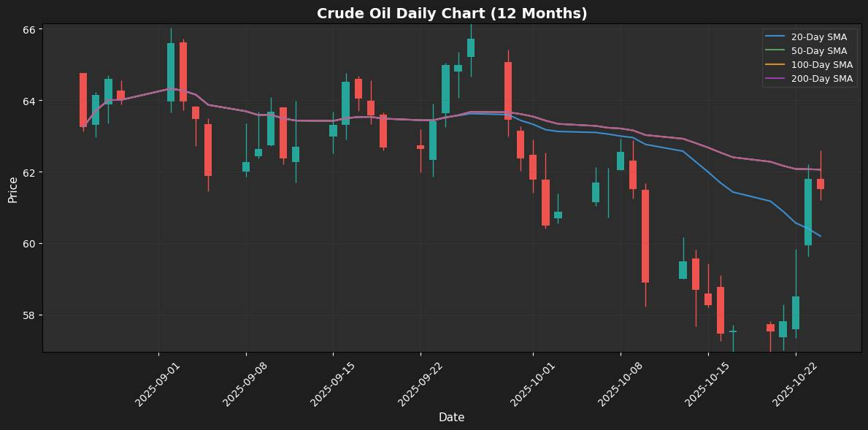Click the last red candlestick on the right
Viewport: 868px width, 430px height.
click(x=821, y=184)
